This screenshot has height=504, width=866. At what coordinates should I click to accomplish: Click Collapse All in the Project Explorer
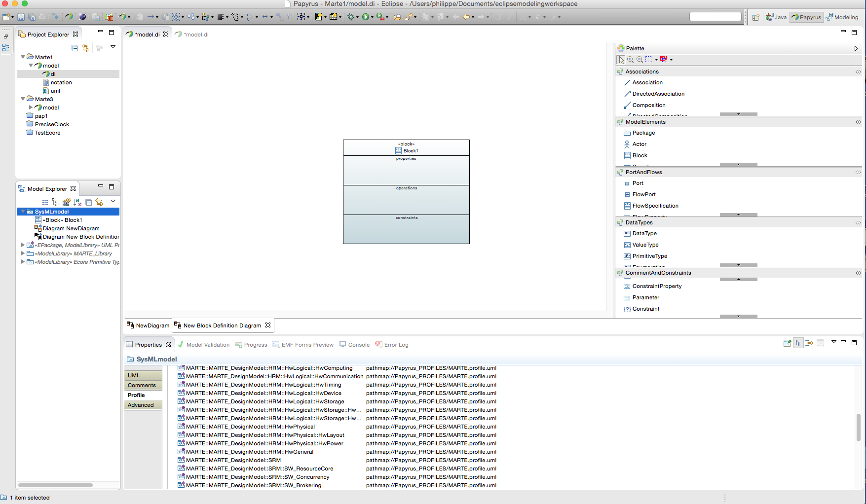click(75, 48)
